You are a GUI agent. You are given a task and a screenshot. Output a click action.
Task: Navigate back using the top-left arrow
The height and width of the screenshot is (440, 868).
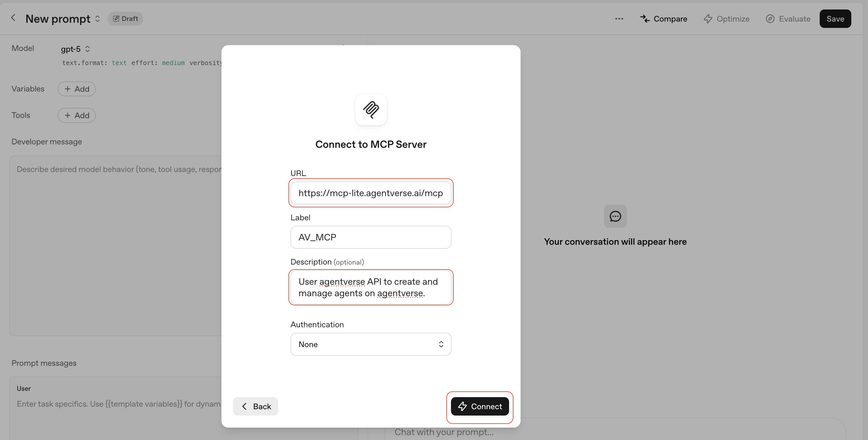point(13,18)
